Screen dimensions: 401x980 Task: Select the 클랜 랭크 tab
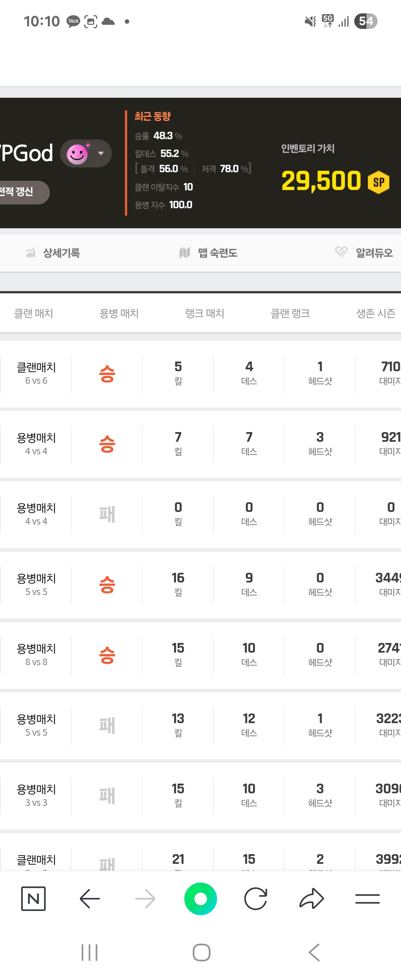click(290, 313)
